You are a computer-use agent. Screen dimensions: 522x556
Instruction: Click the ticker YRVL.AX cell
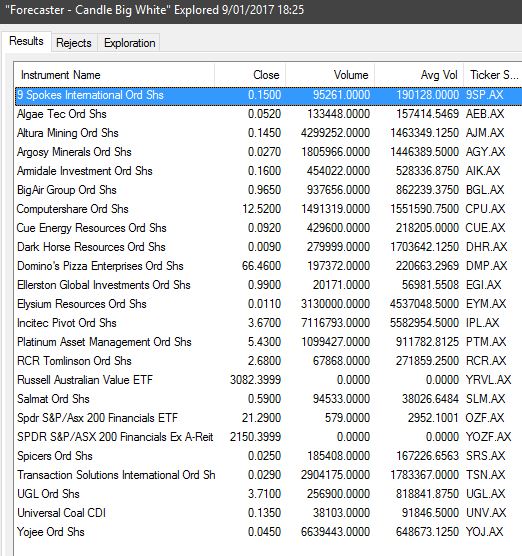coord(488,380)
